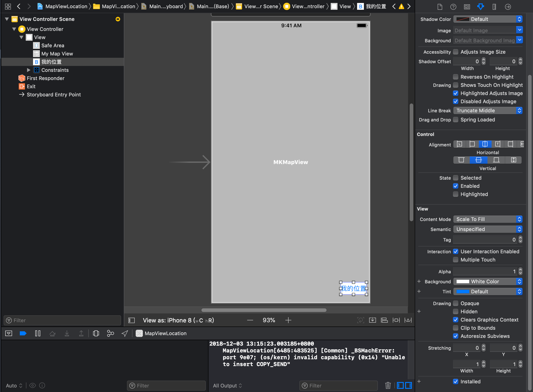
Task: Uncheck Highlighted Adjusts Image
Action: pos(456,93)
